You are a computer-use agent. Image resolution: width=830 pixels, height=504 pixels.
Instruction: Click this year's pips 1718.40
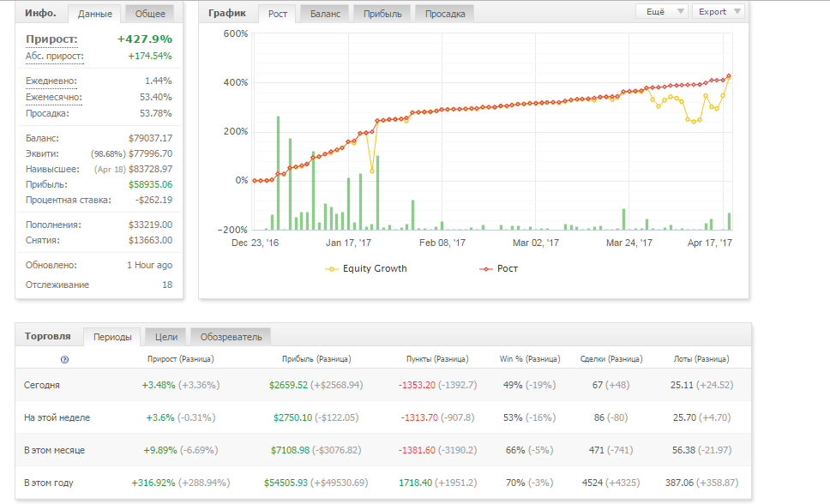click(415, 483)
